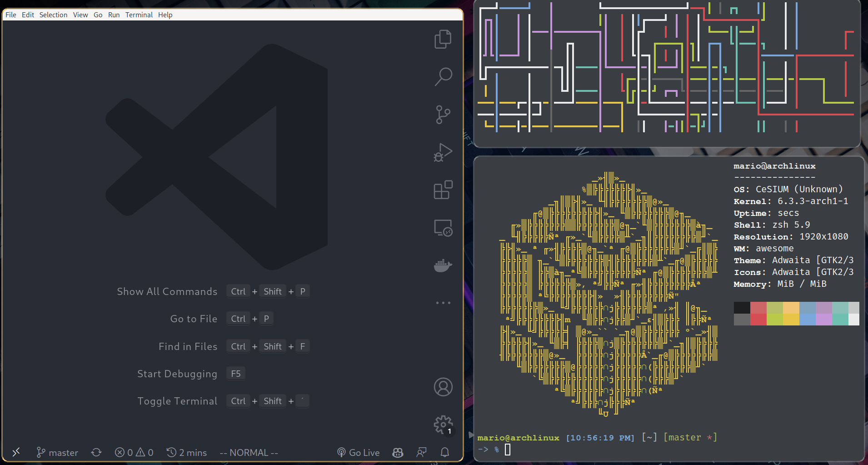Click the Shell: zsh 5.9 line
The image size is (868, 465).
[772, 225]
